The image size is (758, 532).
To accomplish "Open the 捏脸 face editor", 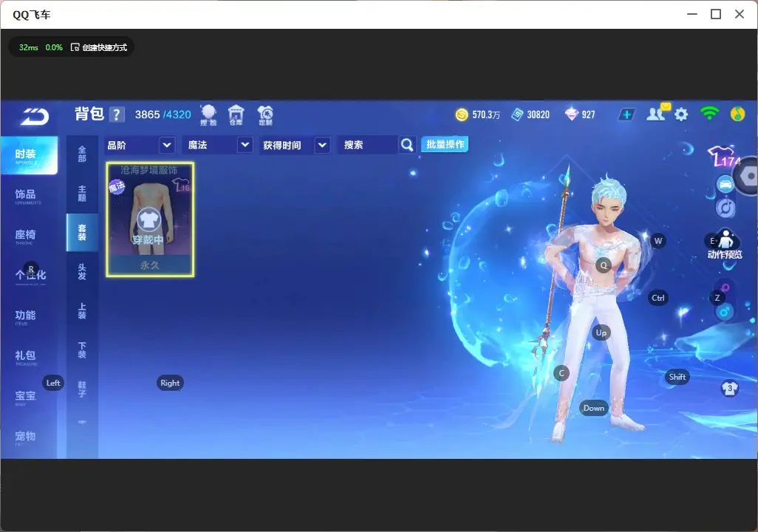I will [208, 115].
